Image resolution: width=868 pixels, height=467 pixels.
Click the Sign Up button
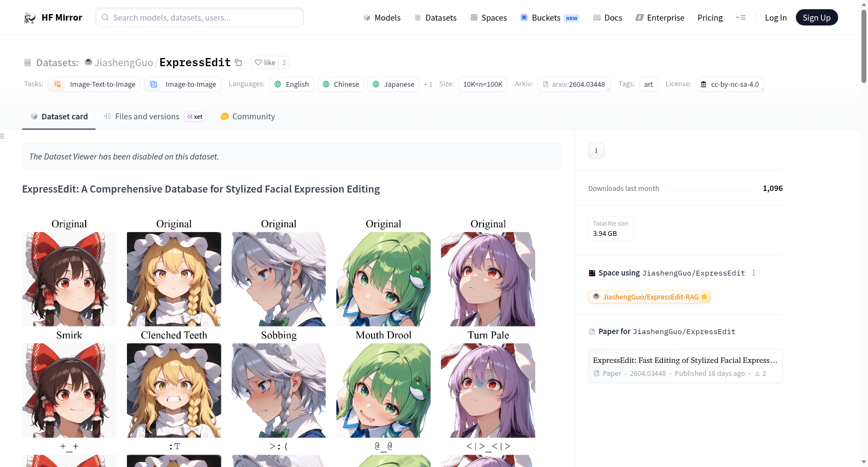[x=816, y=18]
